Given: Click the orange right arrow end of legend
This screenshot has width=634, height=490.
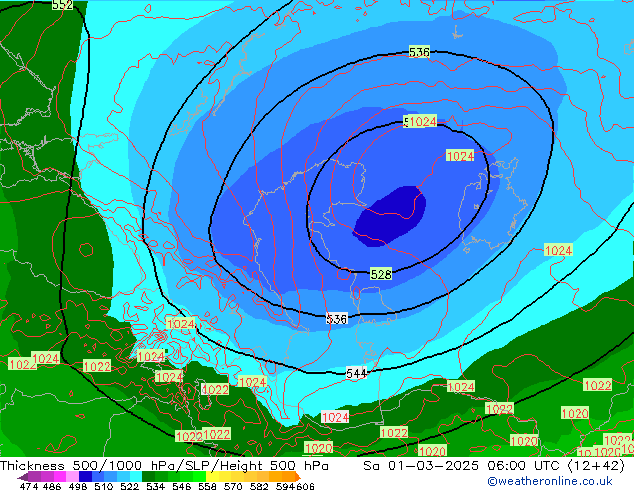Looking at the screenshot, I should [x=298, y=477].
